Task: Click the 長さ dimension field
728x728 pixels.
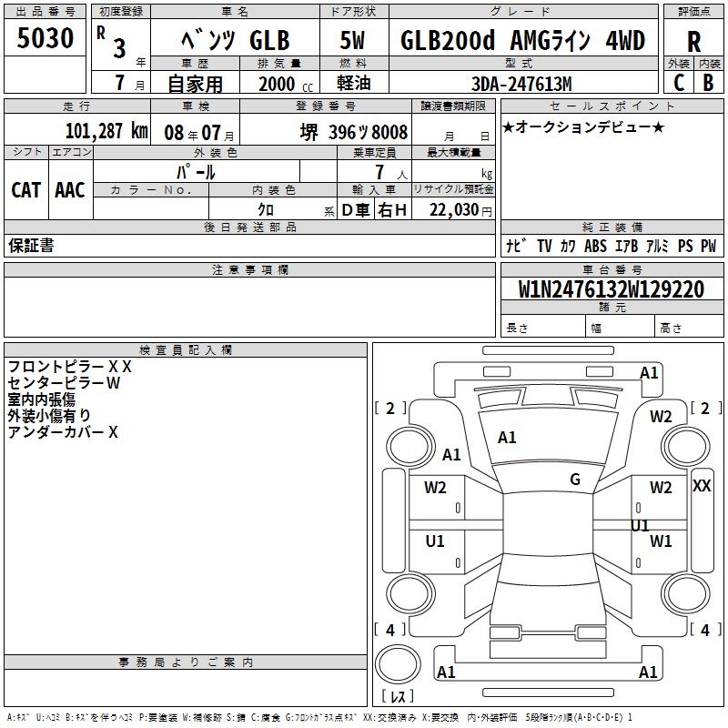Action: [x=543, y=326]
